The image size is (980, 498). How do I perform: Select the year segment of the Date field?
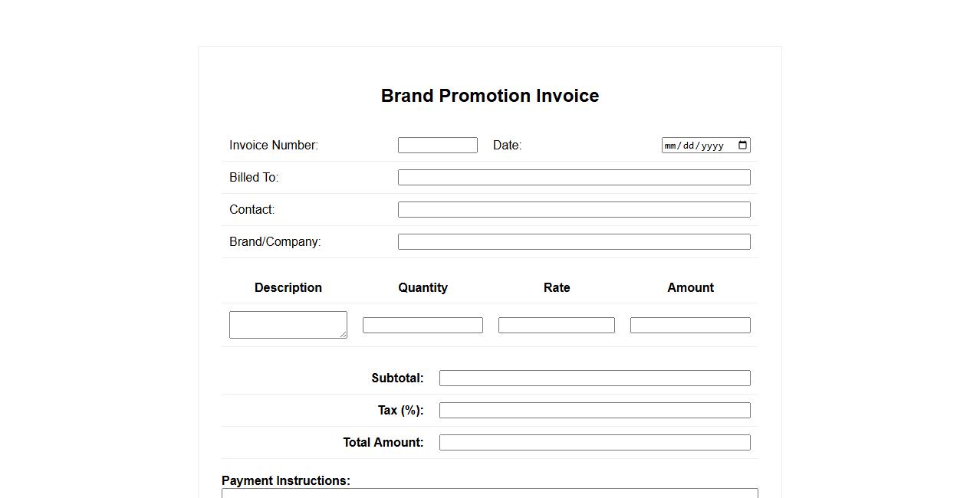click(x=712, y=146)
